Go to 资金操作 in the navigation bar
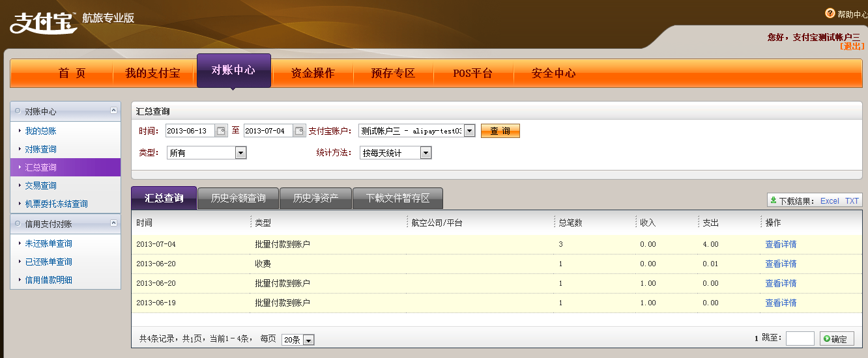The width and height of the screenshot is (868, 358). coord(313,73)
